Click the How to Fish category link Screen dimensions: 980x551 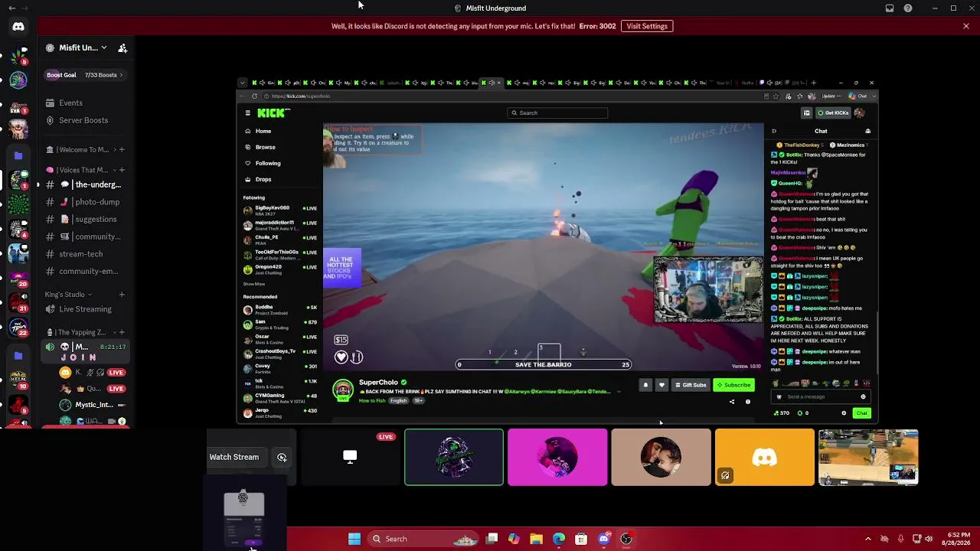(372, 401)
